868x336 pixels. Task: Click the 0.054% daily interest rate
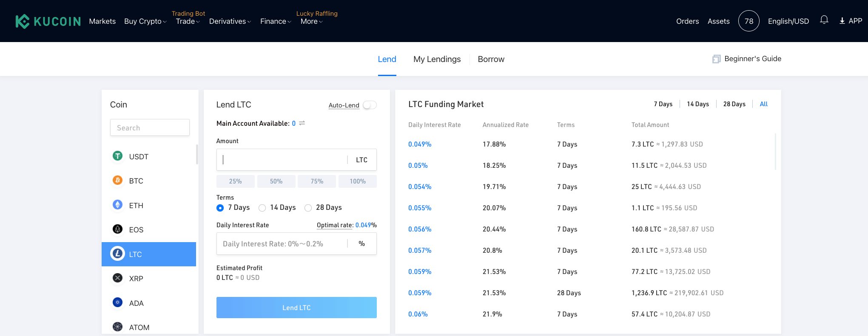tap(420, 186)
